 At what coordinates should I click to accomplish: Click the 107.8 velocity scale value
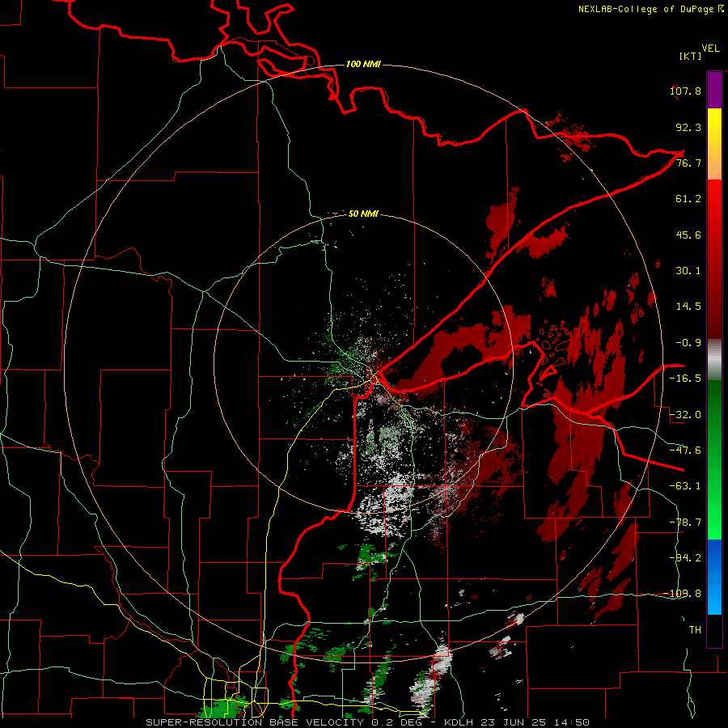click(685, 91)
